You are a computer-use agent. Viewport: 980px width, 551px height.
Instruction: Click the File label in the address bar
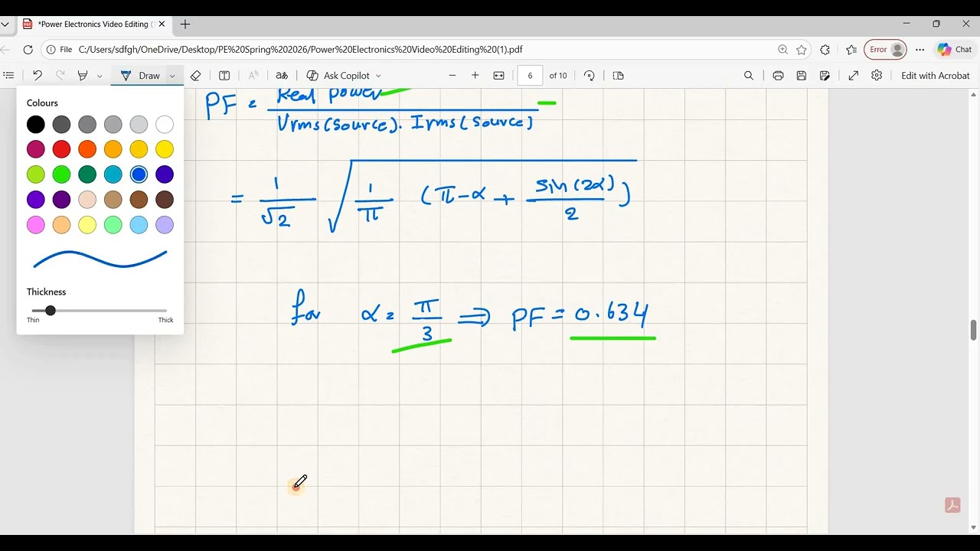click(x=66, y=50)
